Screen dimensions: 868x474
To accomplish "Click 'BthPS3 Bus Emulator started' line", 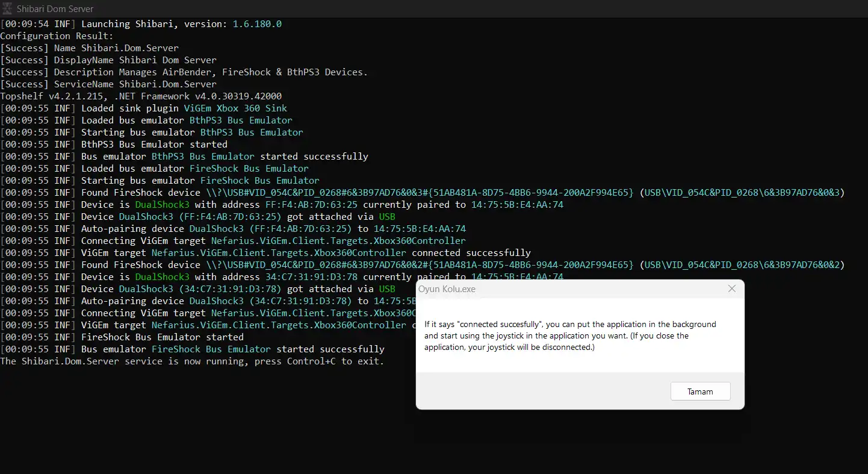I will click(114, 145).
